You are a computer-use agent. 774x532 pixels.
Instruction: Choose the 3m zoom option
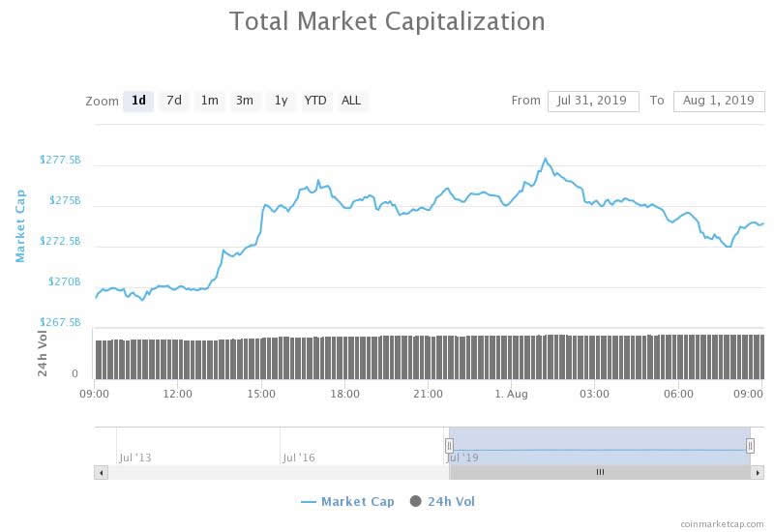click(x=245, y=101)
